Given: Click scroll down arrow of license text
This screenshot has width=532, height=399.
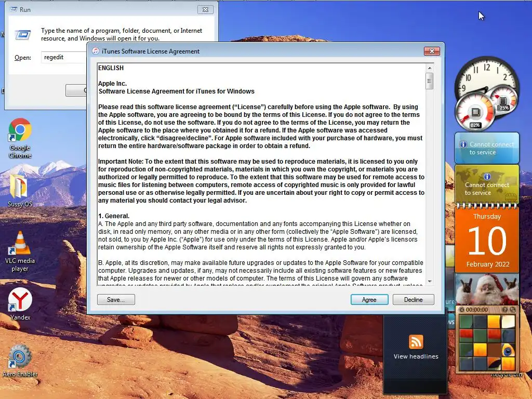Looking at the screenshot, I should 430,281.
